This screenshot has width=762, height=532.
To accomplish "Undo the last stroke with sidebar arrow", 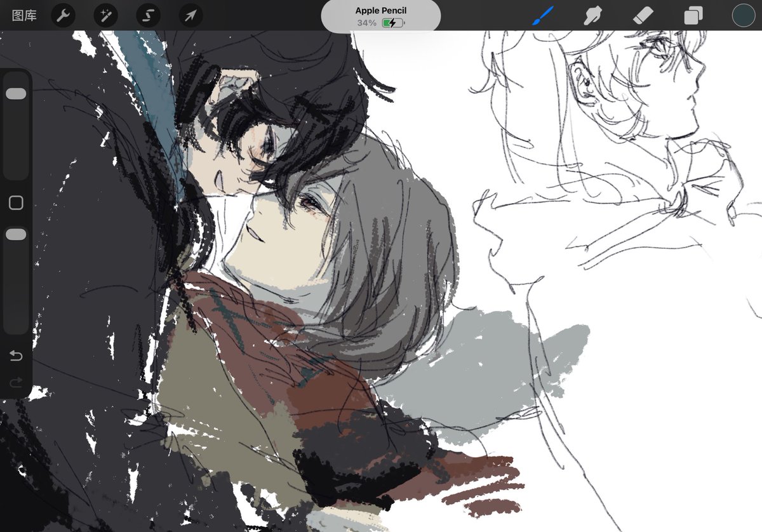I will [16, 356].
